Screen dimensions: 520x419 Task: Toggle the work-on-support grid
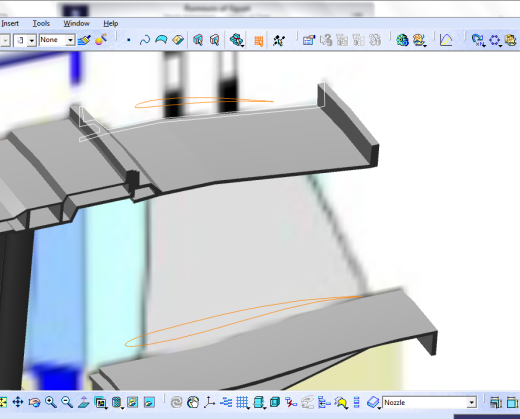pyautogui.click(x=242, y=402)
